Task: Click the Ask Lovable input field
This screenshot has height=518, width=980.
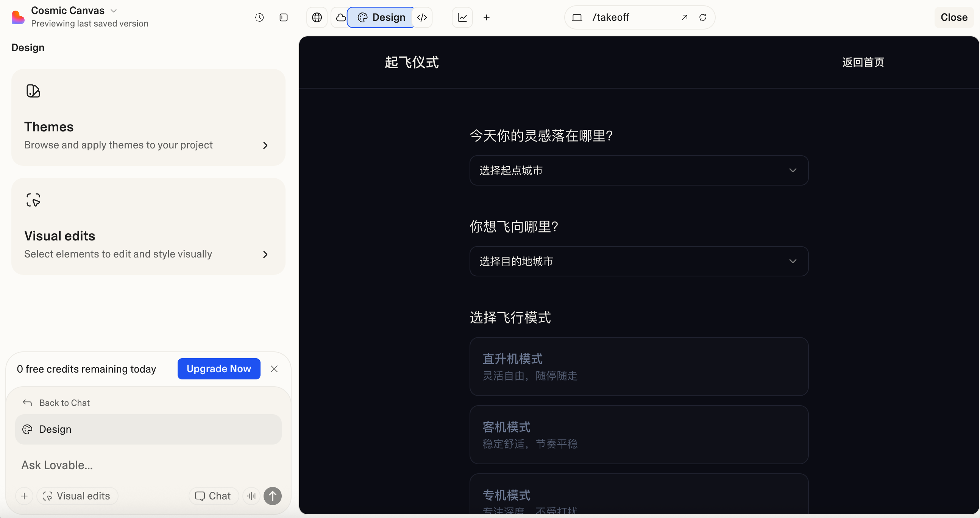Action: pos(56,465)
